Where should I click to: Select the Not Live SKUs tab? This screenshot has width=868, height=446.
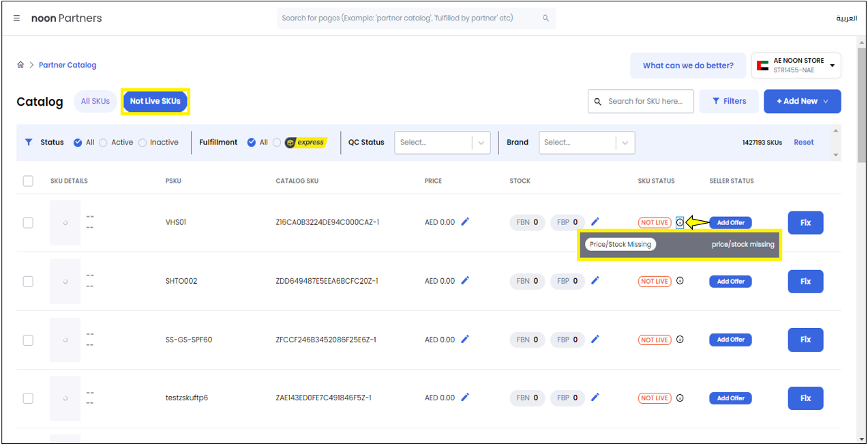pyautogui.click(x=155, y=101)
